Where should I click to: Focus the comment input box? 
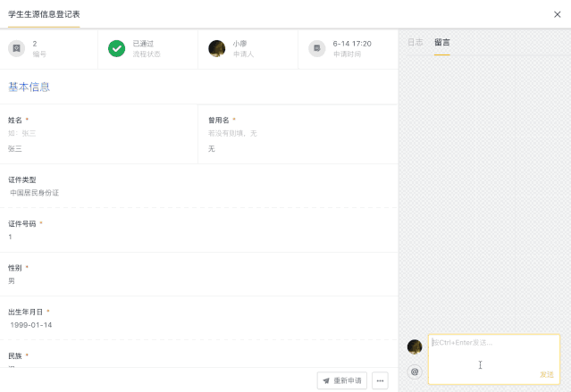(494, 359)
